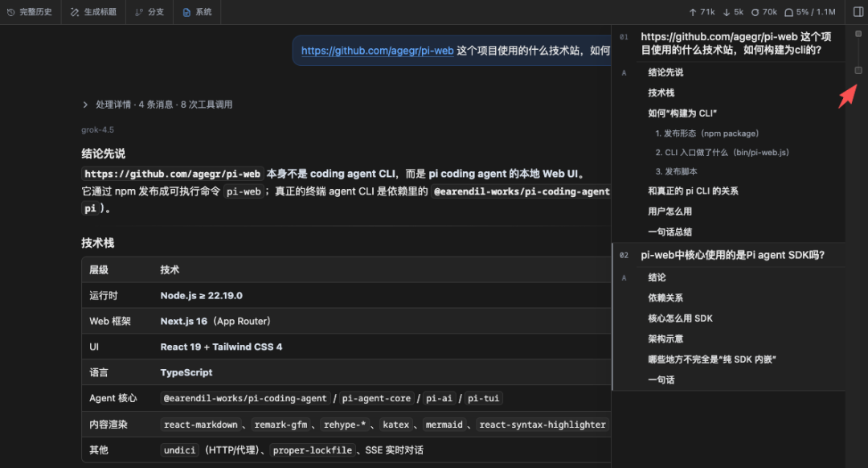Click the 生成标题 generate title button
The width and height of the screenshot is (868, 468).
(93, 11)
